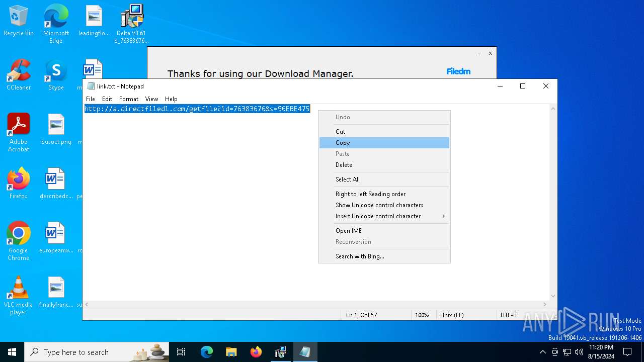Screen dimensions: 644x362
Task: Show hidden system tray icons
Action: pyautogui.click(x=542, y=352)
